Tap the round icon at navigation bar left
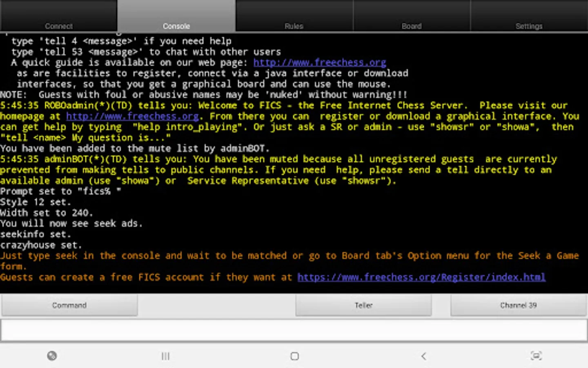The height and width of the screenshot is (368, 588). point(52,356)
